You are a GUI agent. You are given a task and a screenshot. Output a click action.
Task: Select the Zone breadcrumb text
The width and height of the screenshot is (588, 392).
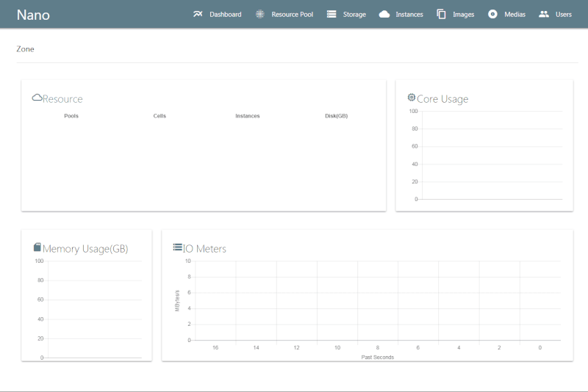pyautogui.click(x=25, y=49)
